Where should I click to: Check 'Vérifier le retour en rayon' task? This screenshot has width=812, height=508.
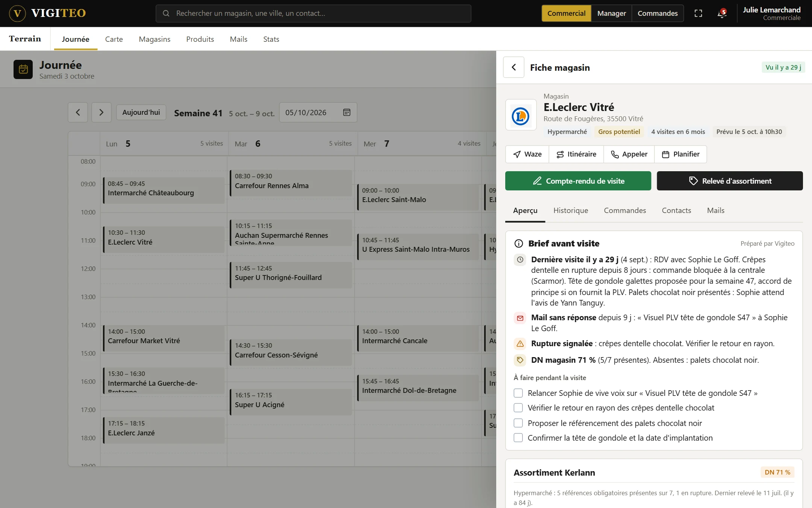(x=518, y=408)
